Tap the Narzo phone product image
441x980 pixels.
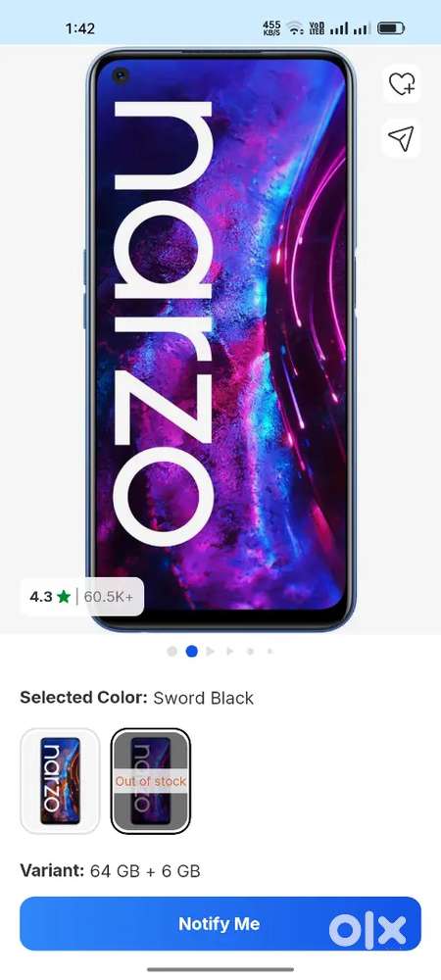coord(220,339)
